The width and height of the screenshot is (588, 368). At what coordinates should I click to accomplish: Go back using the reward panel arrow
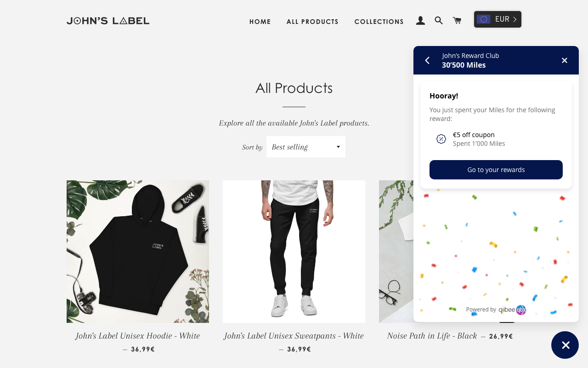coord(427,60)
